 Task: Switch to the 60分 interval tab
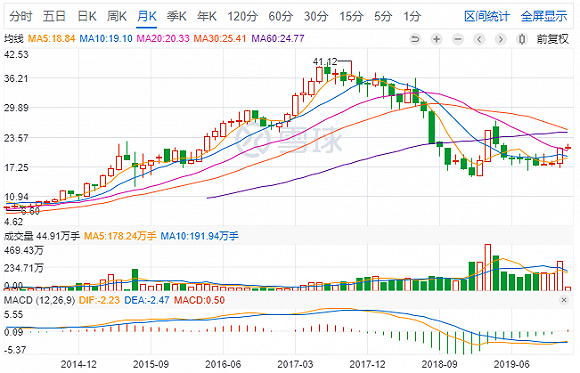280,16
